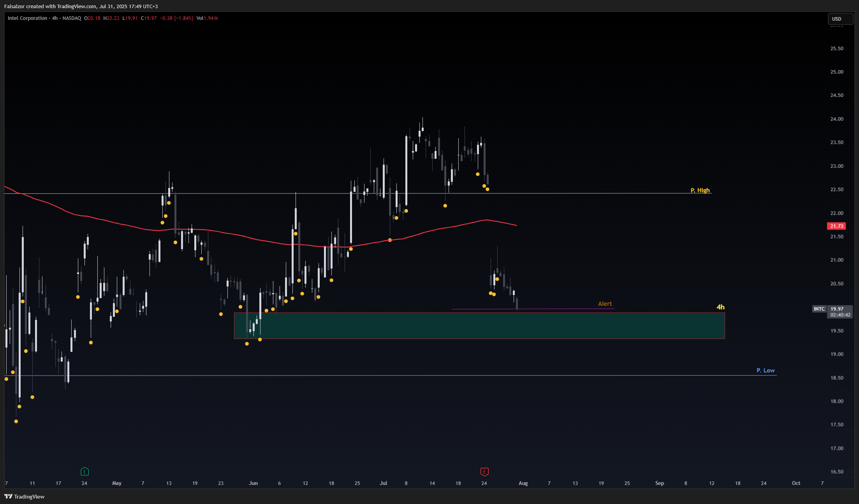Click the countdown timer 02:40:42
The width and height of the screenshot is (859, 504).
click(840, 315)
